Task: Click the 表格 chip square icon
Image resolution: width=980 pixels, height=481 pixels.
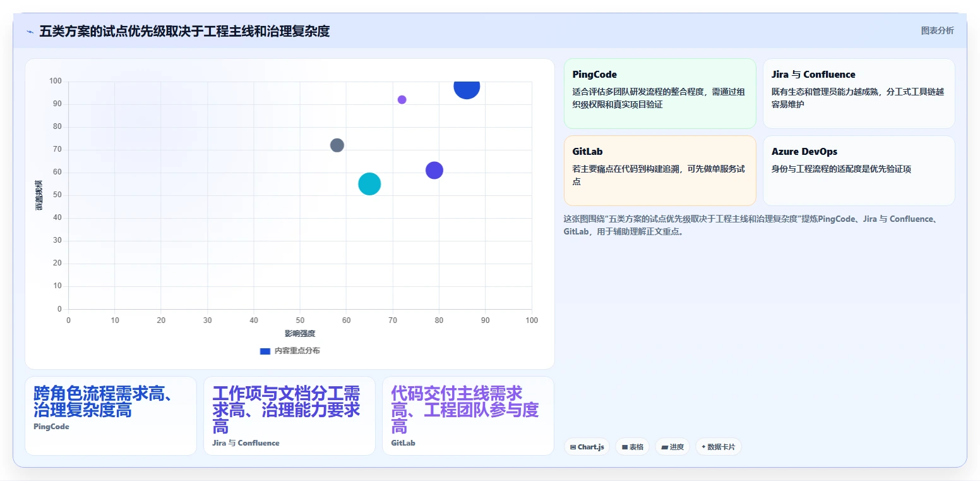Action: point(624,447)
